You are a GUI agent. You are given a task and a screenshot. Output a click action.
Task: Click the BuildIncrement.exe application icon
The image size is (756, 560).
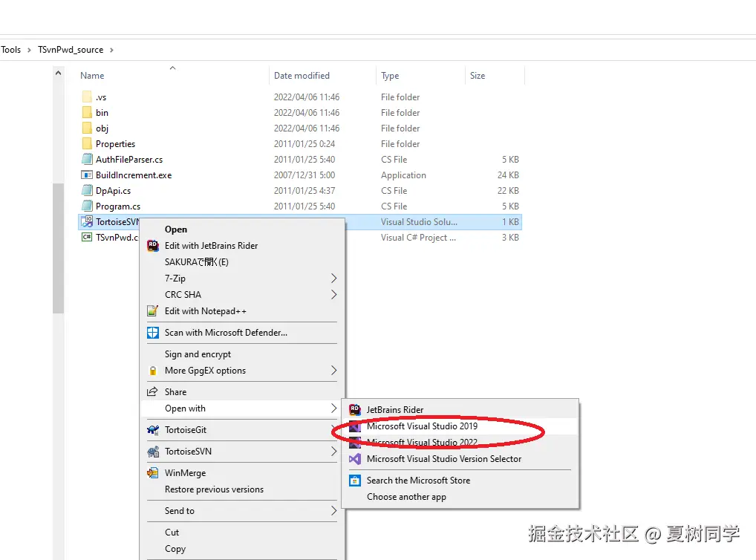click(x=87, y=175)
